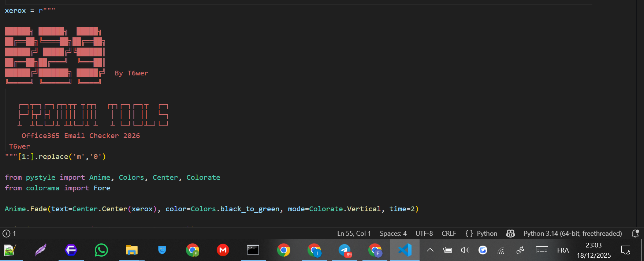Open the pen workspace tray icon
The width and height of the screenshot is (644, 261).
point(520,250)
